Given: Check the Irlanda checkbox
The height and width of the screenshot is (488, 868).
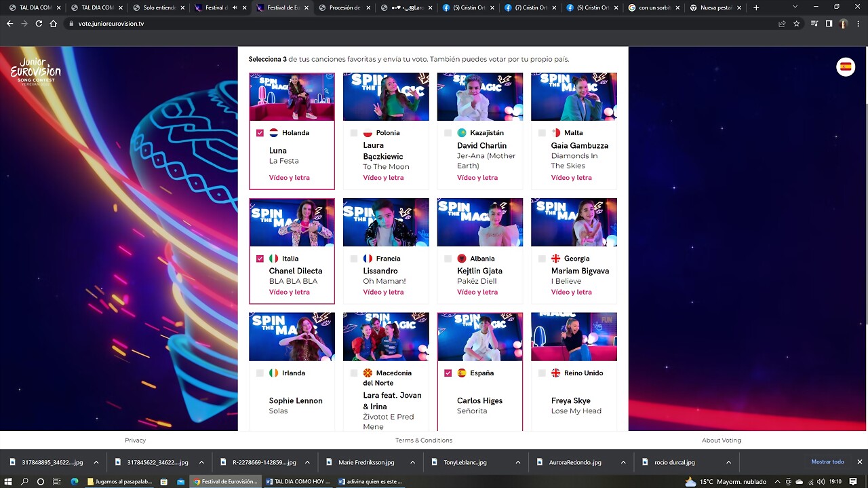Looking at the screenshot, I should coord(260,373).
